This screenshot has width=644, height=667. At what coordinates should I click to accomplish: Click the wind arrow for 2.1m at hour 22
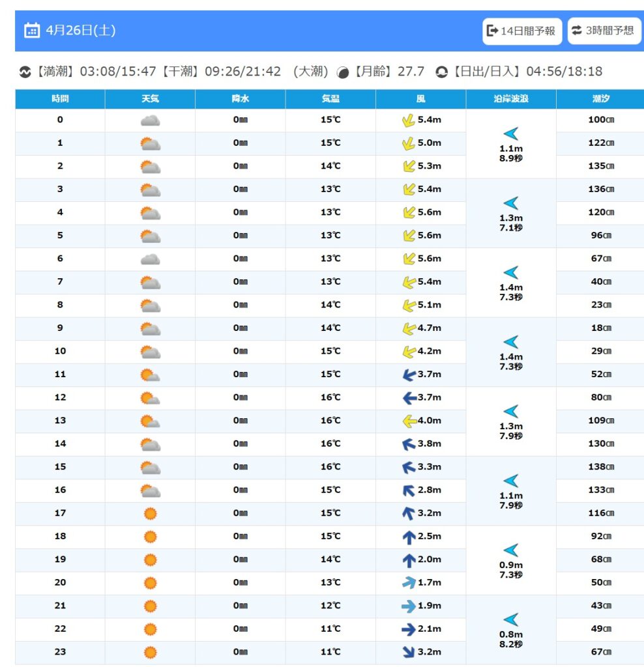(x=409, y=629)
